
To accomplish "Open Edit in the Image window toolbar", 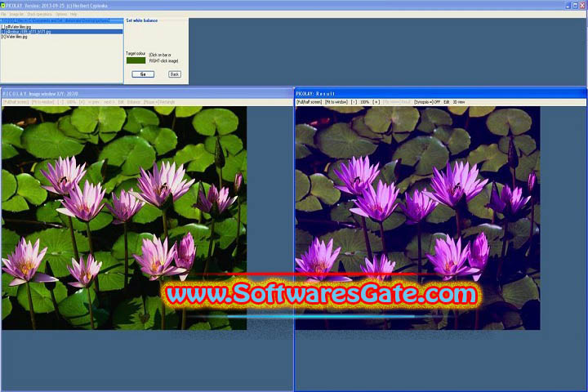I will click(121, 102).
